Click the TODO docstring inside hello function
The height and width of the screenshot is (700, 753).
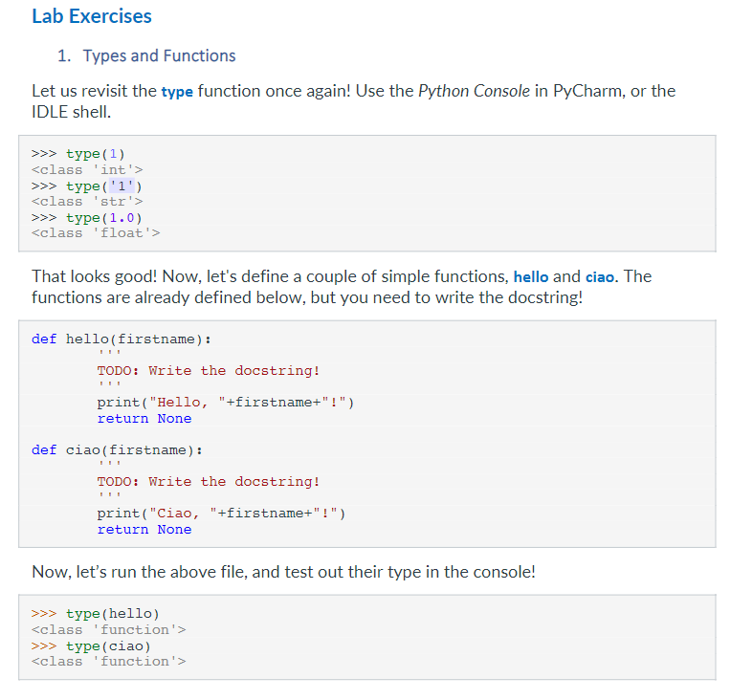pos(209,371)
